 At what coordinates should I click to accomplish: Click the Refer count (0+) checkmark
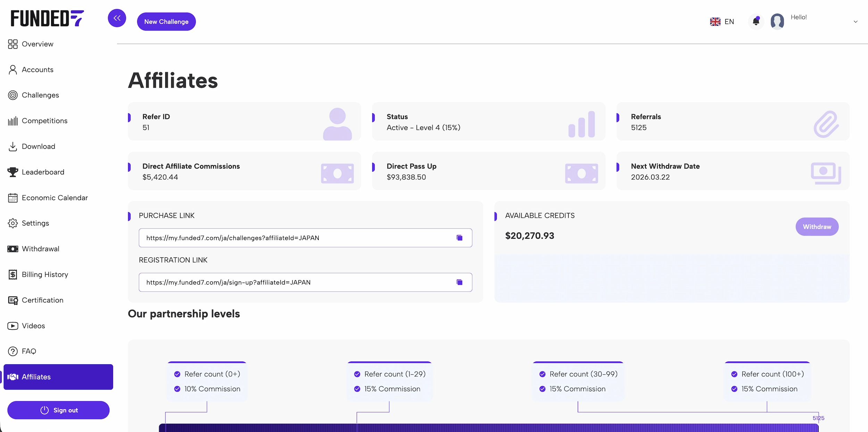click(177, 374)
